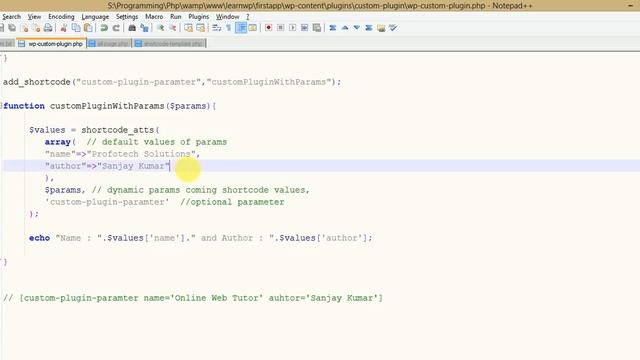Image resolution: width=640 pixels, height=360 pixels.
Task: Switch to the wp-custom-plugin.php tab
Action: [51, 43]
